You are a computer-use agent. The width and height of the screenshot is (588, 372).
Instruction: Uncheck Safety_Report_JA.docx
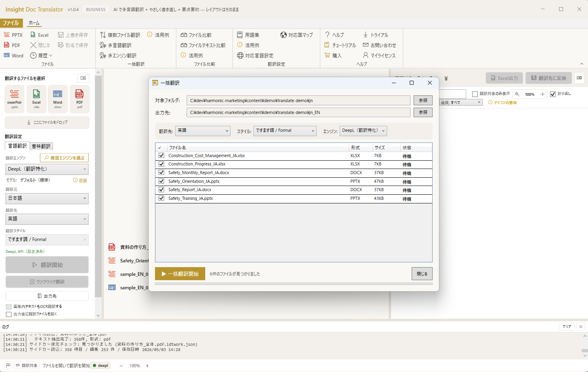click(x=161, y=190)
